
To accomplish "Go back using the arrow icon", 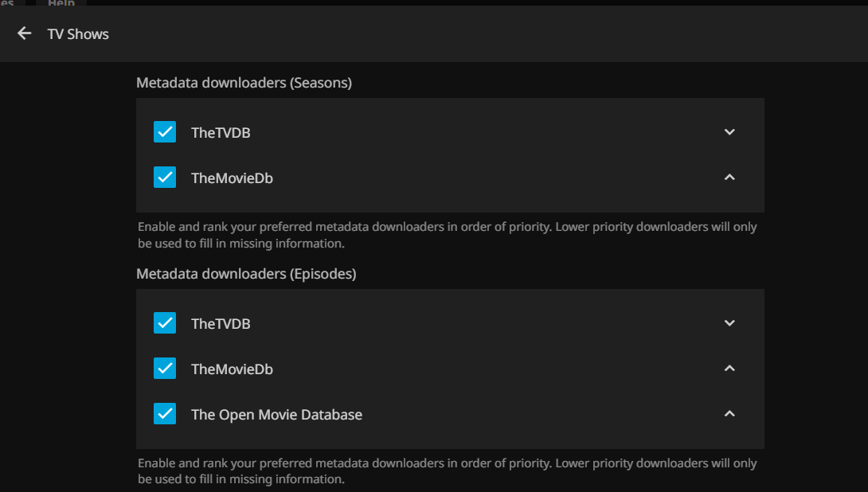I will point(25,33).
